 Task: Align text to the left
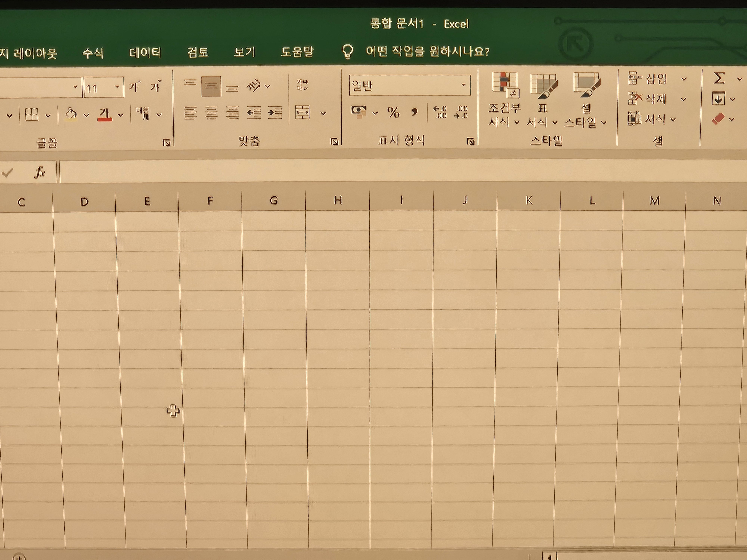pyautogui.click(x=190, y=113)
